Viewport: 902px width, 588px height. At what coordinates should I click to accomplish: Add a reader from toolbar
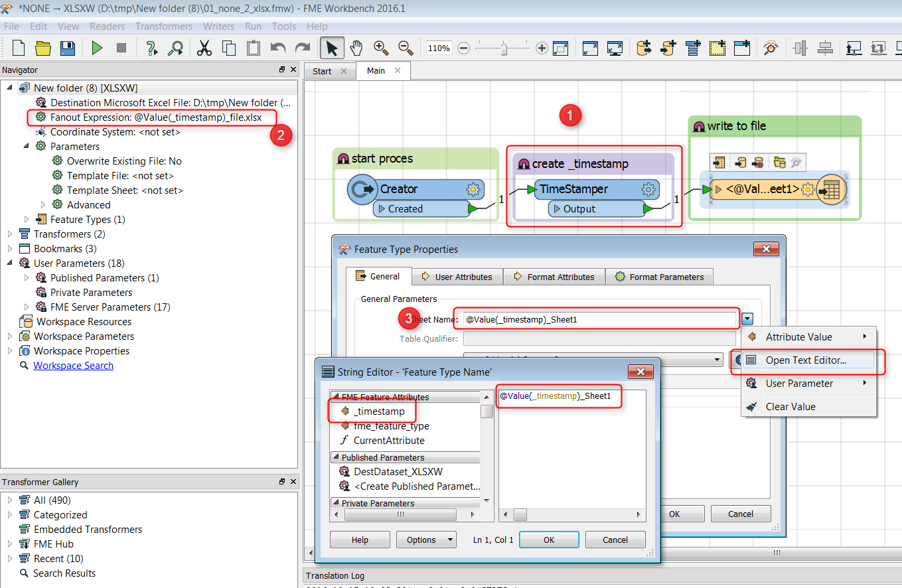tap(644, 48)
